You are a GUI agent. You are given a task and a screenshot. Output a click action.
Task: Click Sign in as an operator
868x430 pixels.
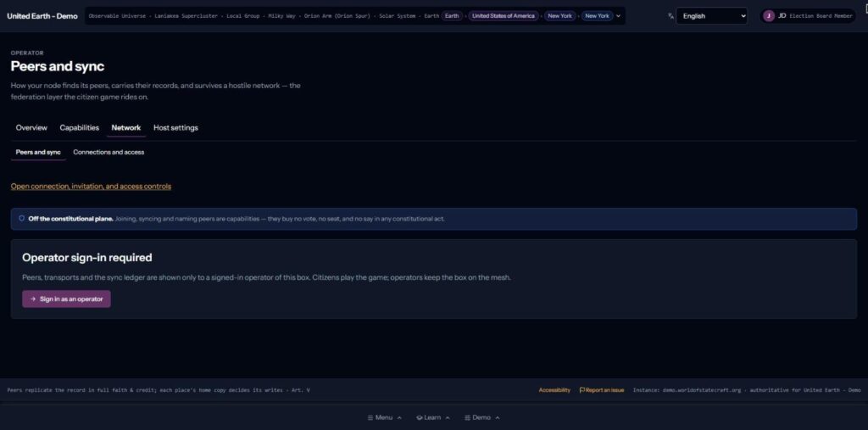(x=66, y=299)
